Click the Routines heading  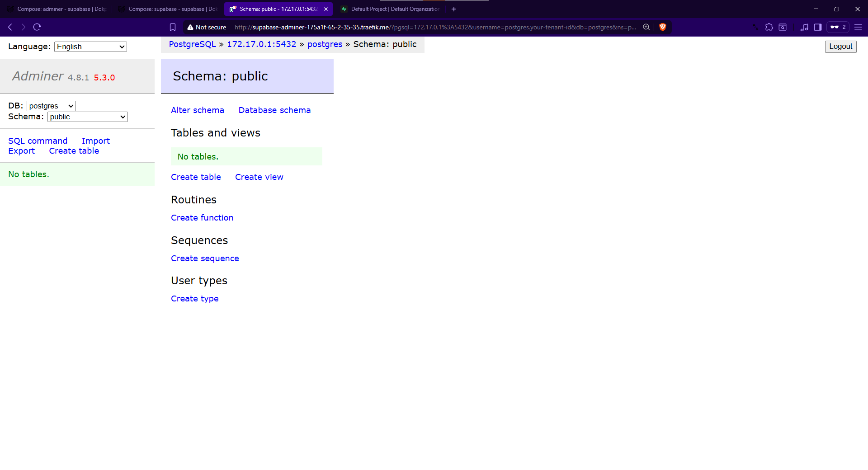[x=193, y=200]
